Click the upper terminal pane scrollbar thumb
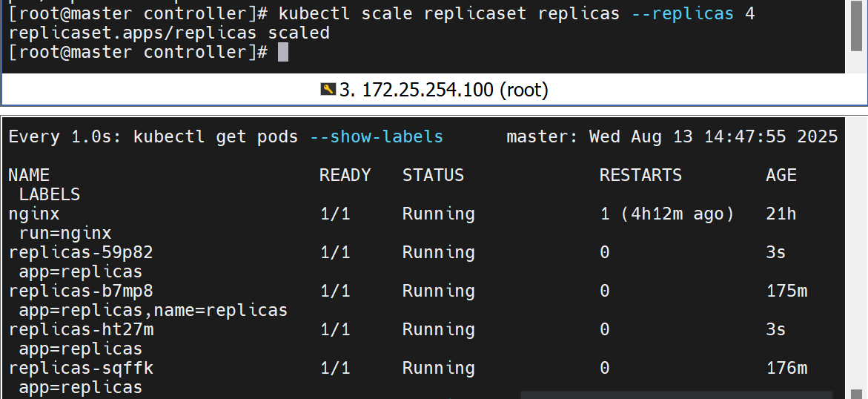 click(x=856, y=25)
